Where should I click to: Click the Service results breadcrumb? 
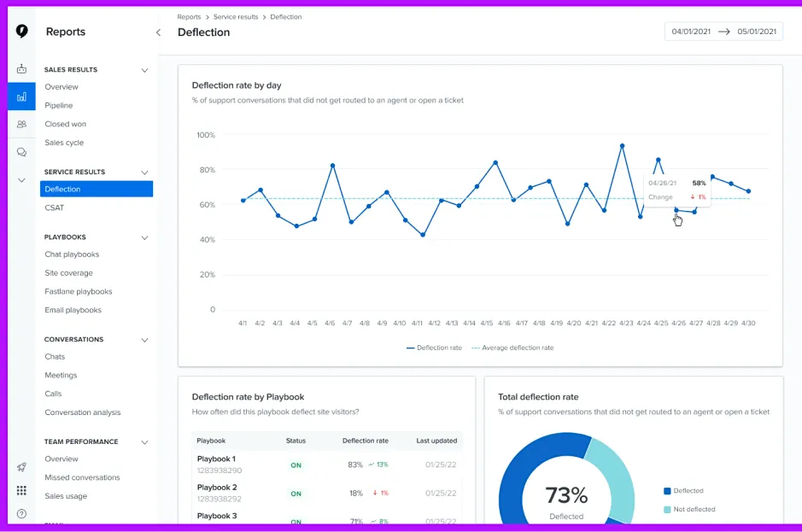coord(236,17)
